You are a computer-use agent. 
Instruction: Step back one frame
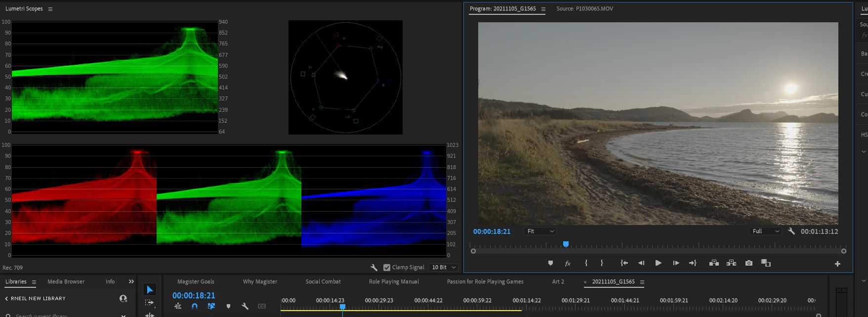641,263
